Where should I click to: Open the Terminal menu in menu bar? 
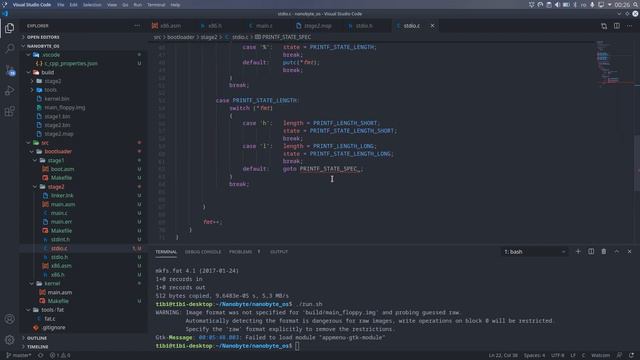click(156, 5)
